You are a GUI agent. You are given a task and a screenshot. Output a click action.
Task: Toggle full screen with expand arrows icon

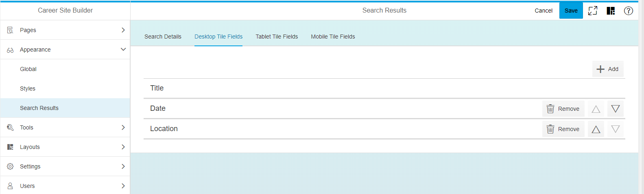(593, 11)
